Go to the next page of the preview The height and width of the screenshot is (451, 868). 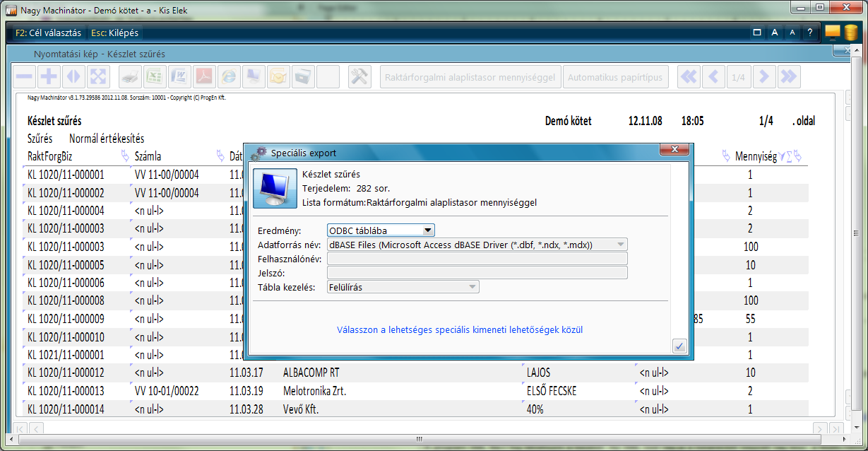tap(764, 76)
